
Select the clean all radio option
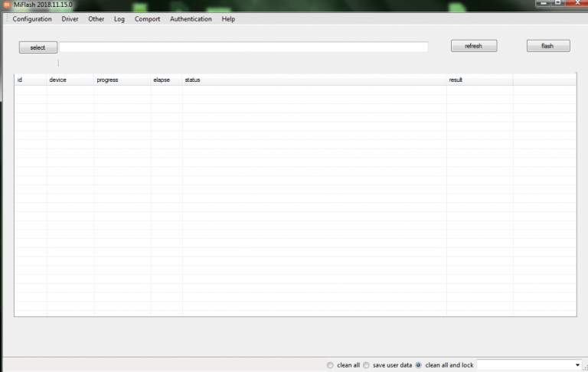pyautogui.click(x=330, y=365)
